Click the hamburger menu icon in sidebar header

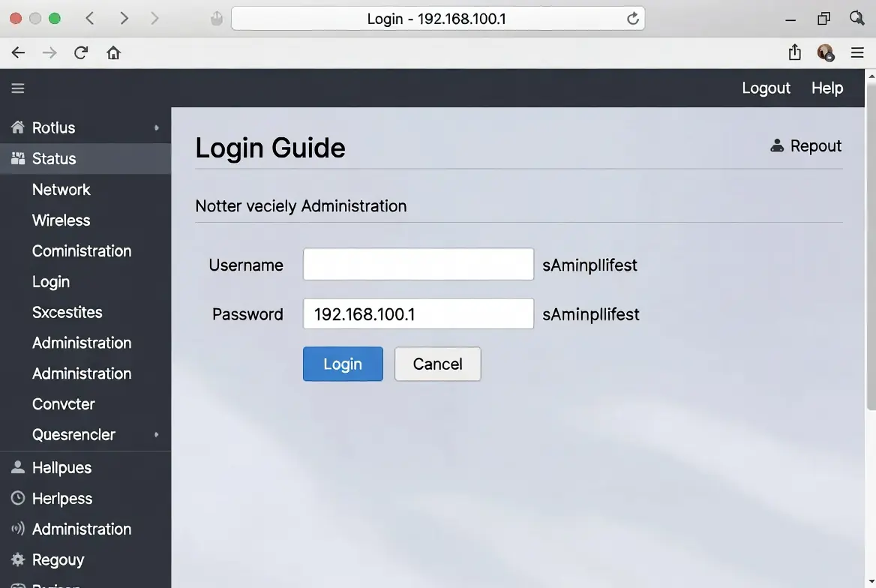(18, 88)
